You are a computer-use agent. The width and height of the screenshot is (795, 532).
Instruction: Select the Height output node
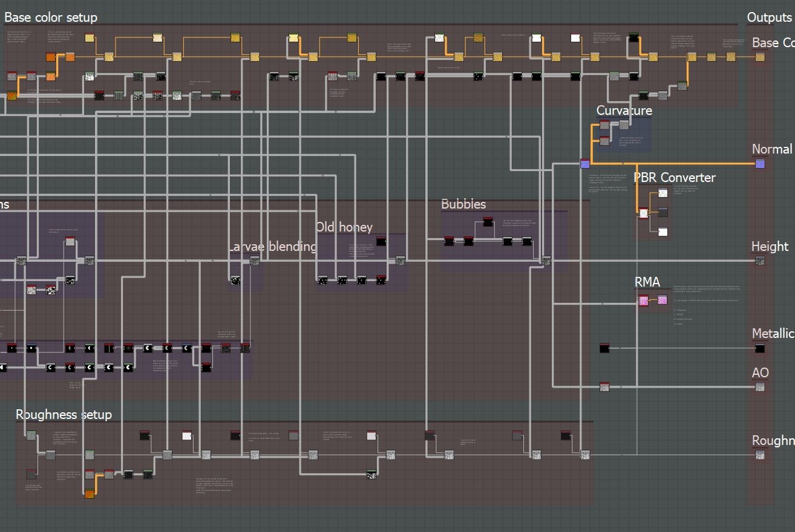coord(760,261)
